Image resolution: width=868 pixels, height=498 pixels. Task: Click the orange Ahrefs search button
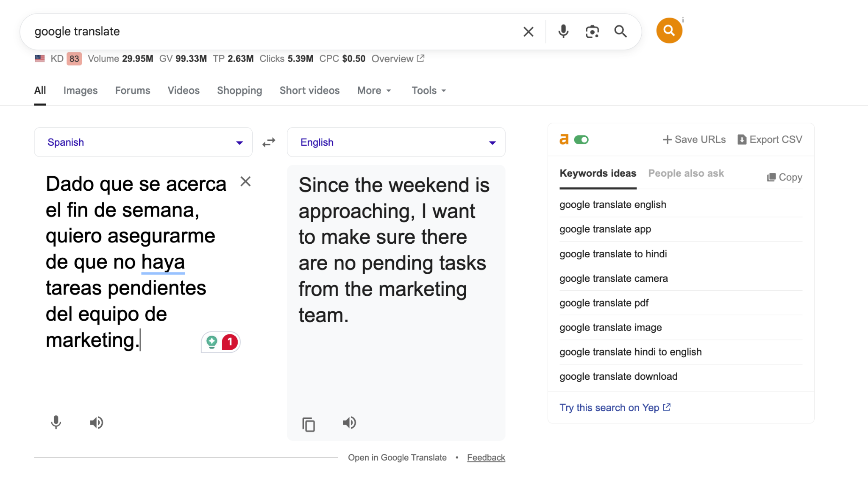coord(669,31)
